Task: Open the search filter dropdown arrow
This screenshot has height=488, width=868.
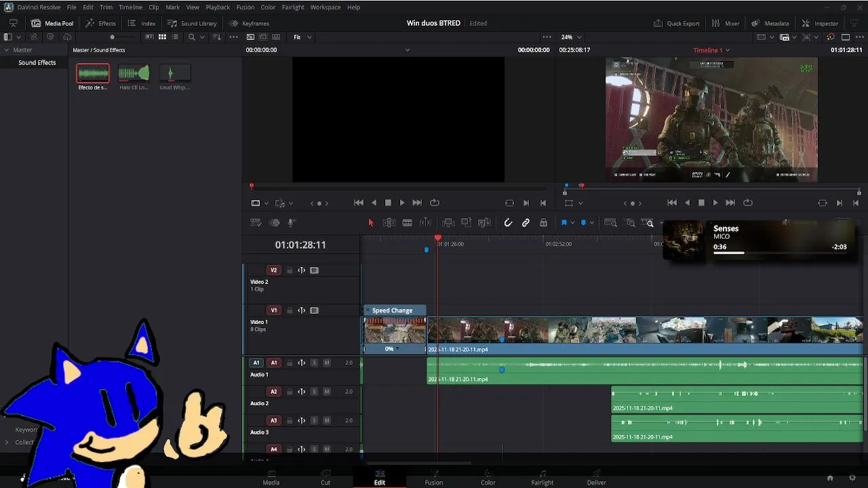Action: [x=203, y=37]
